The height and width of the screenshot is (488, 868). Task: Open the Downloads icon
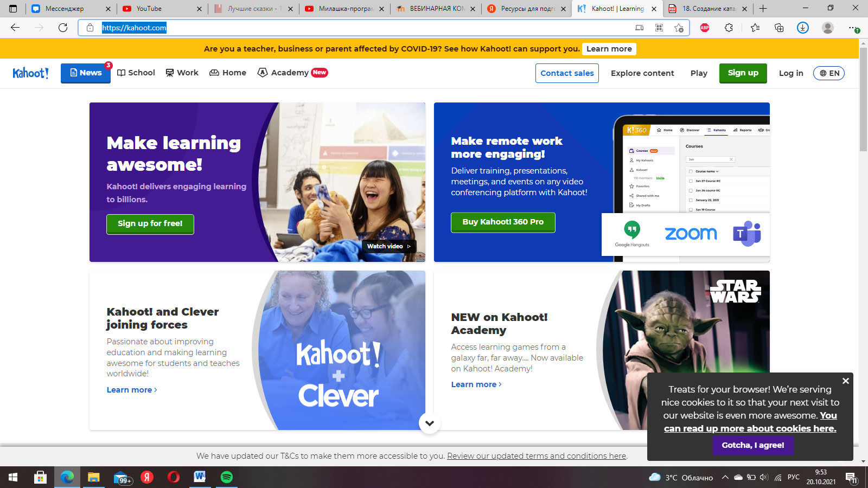(803, 28)
